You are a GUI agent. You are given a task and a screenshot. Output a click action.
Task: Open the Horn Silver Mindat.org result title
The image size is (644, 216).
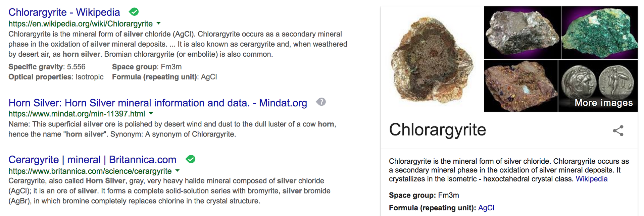point(158,103)
